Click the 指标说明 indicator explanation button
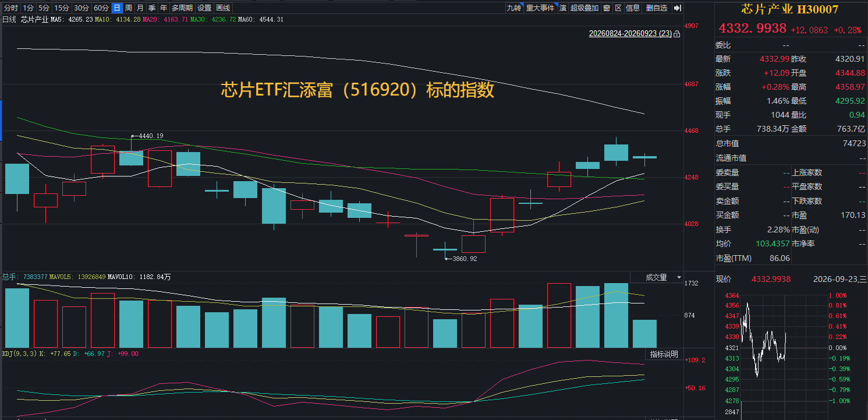Viewport: 868px width, 420px height. point(664,354)
